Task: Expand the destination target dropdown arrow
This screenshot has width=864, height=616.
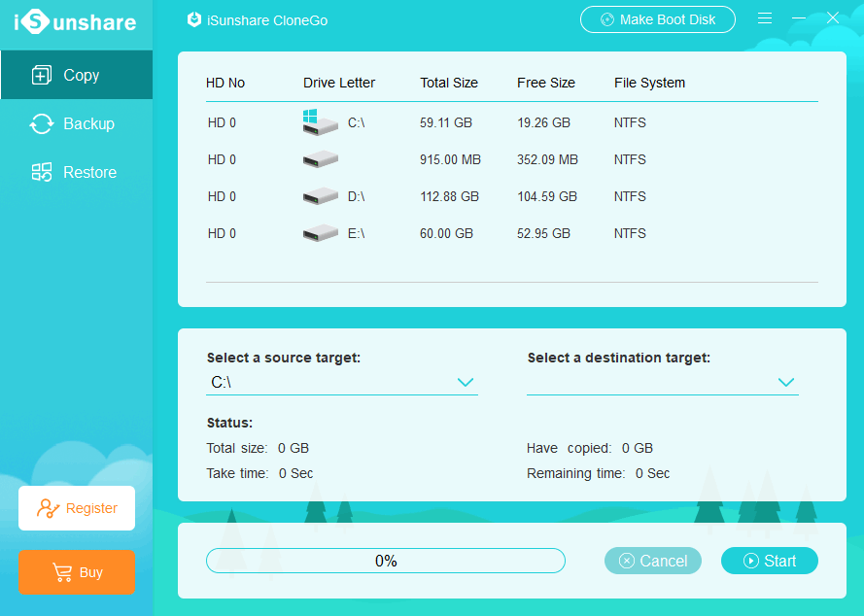Action: click(x=785, y=383)
